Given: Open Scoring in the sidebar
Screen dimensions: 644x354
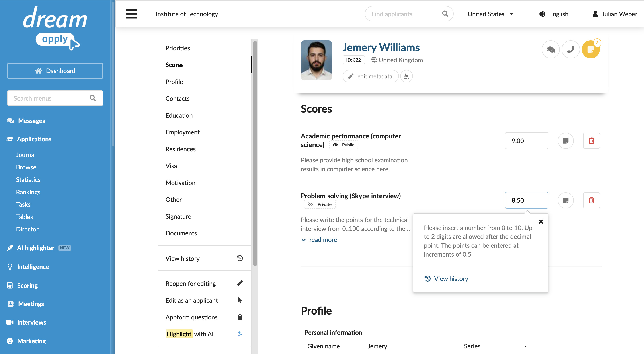Looking at the screenshot, I should click(x=27, y=285).
